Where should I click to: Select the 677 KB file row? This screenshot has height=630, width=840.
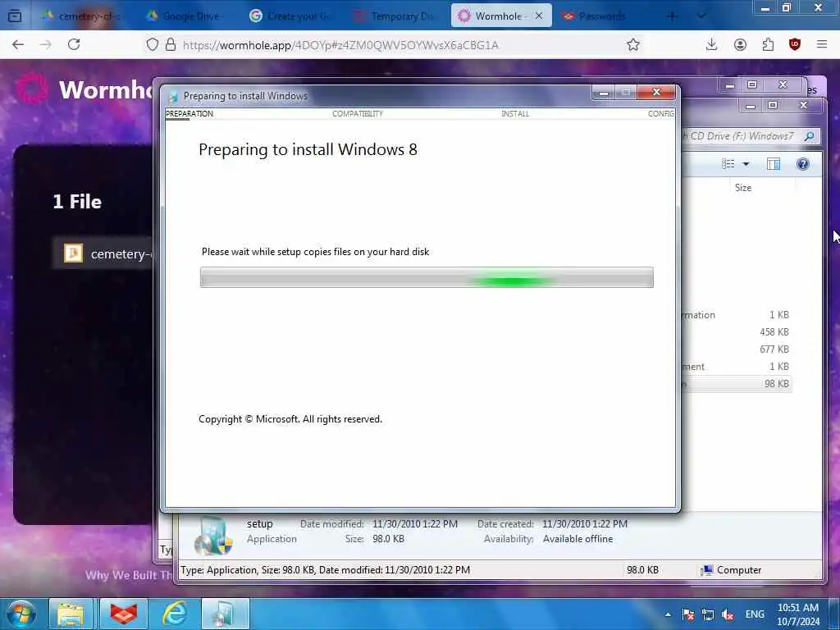[x=737, y=349]
